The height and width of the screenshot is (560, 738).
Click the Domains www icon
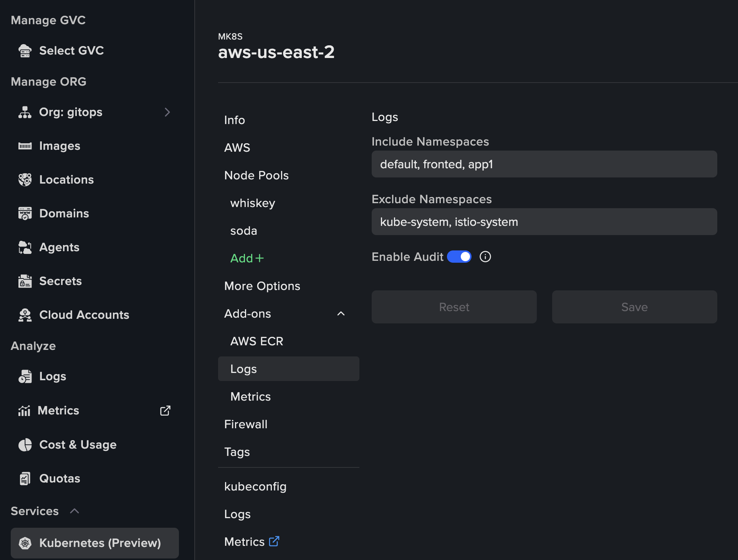click(x=25, y=214)
